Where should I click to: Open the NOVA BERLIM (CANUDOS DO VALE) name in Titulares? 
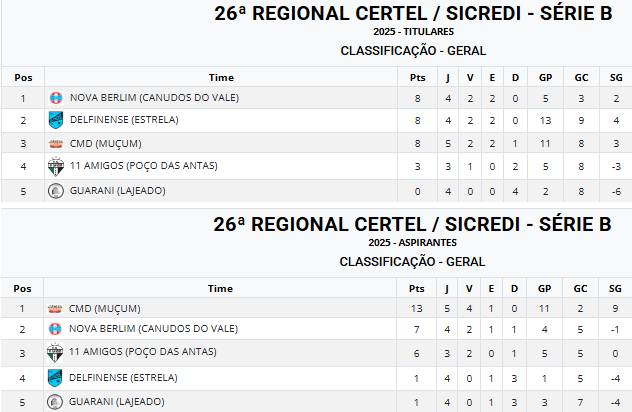(x=154, y=98)
